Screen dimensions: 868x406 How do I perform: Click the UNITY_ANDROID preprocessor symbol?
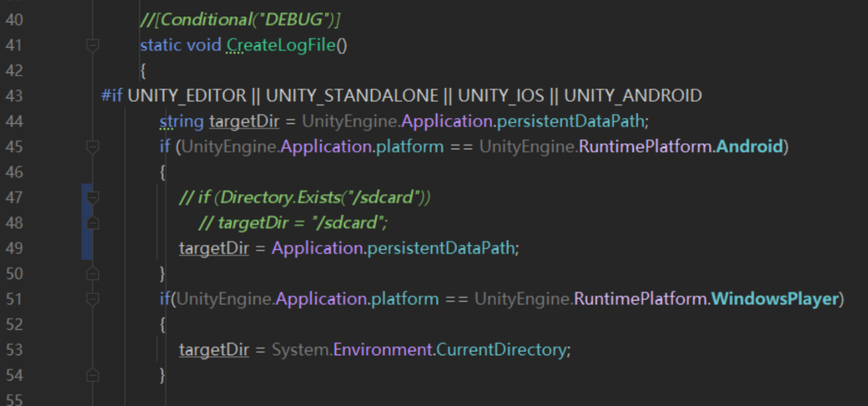click(x=632, y=96)
